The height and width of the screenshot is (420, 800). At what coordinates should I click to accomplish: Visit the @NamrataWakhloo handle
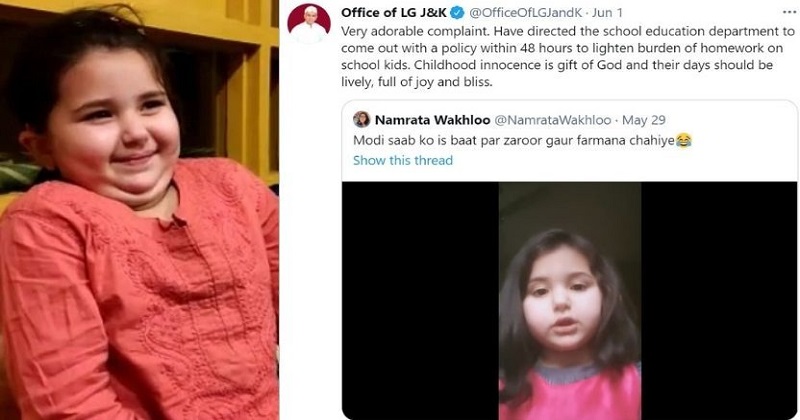pos(553,120)
